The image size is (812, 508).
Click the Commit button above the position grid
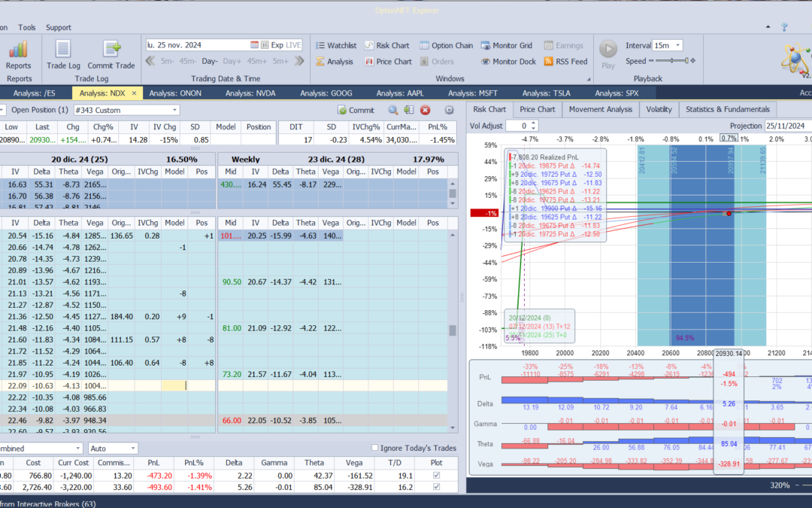click(355, 110)
